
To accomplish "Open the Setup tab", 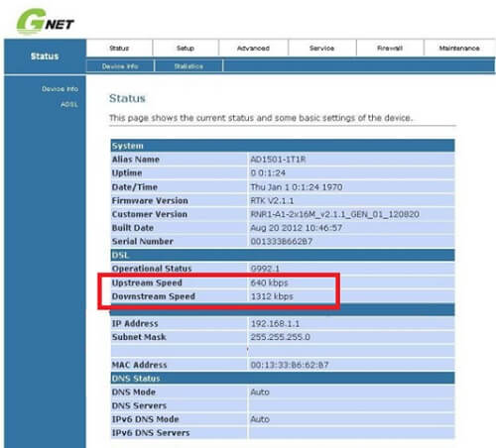I will 186,49.
